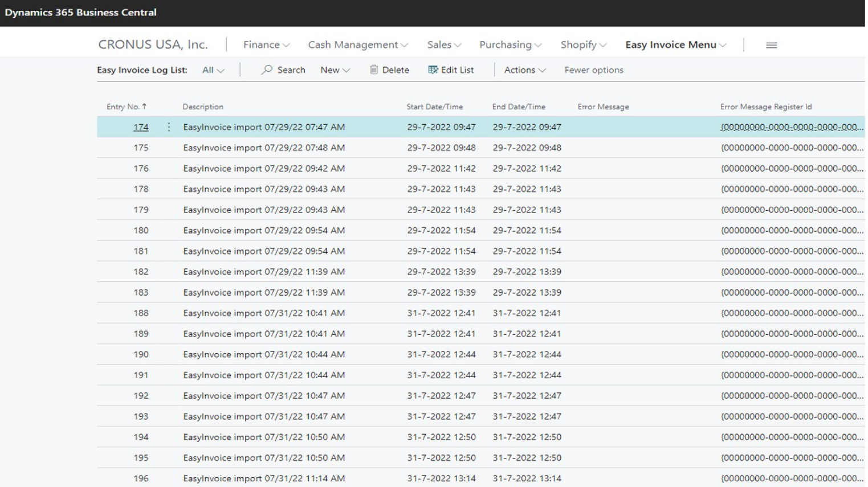Expand the Easy Invoice Menu
868x487 pixels.
tap(675, 45)
